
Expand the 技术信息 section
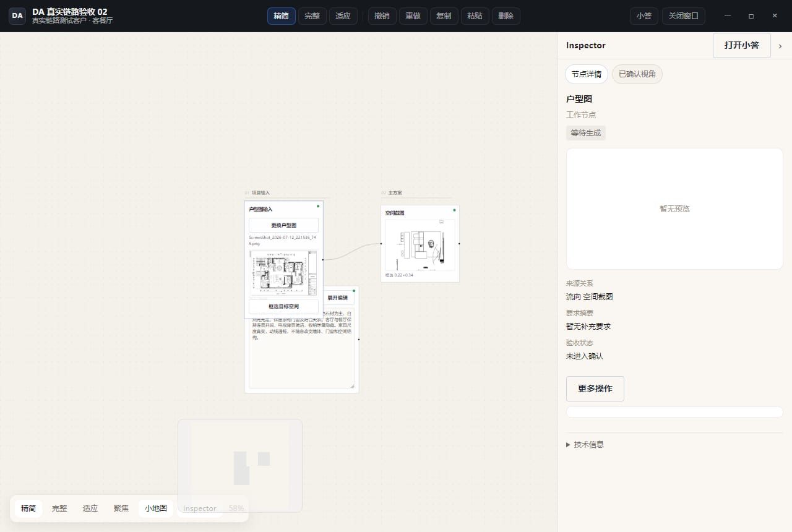pos(585,444)
